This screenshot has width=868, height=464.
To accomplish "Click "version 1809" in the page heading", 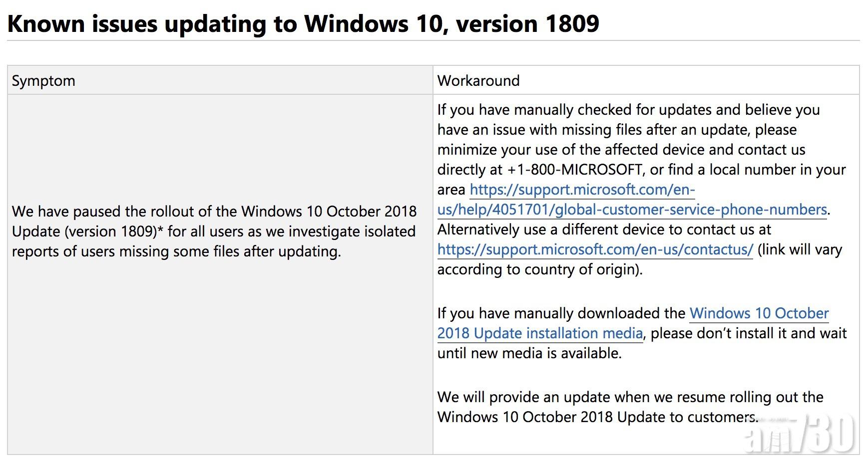I will tap(528, 23).
